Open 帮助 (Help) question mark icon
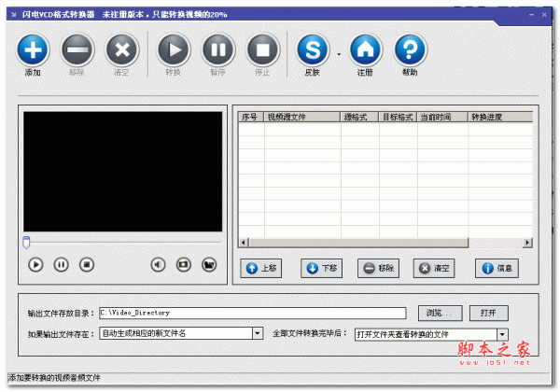 click(x=410, y=49)
